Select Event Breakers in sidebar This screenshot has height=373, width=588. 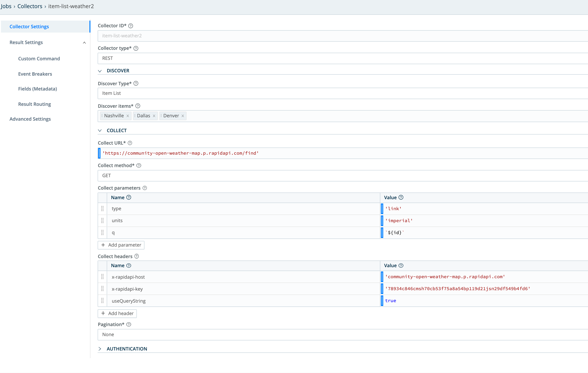point(35,74)
